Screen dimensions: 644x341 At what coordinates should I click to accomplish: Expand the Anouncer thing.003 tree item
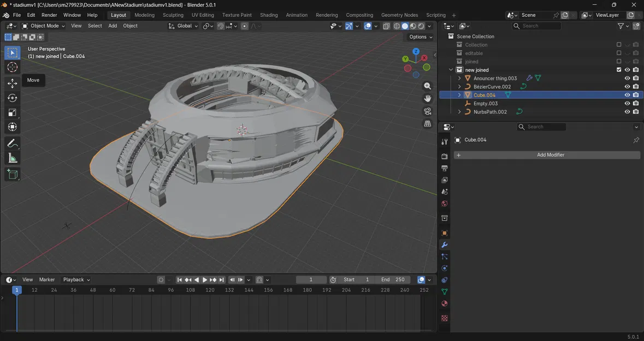[x=459, y=79]
